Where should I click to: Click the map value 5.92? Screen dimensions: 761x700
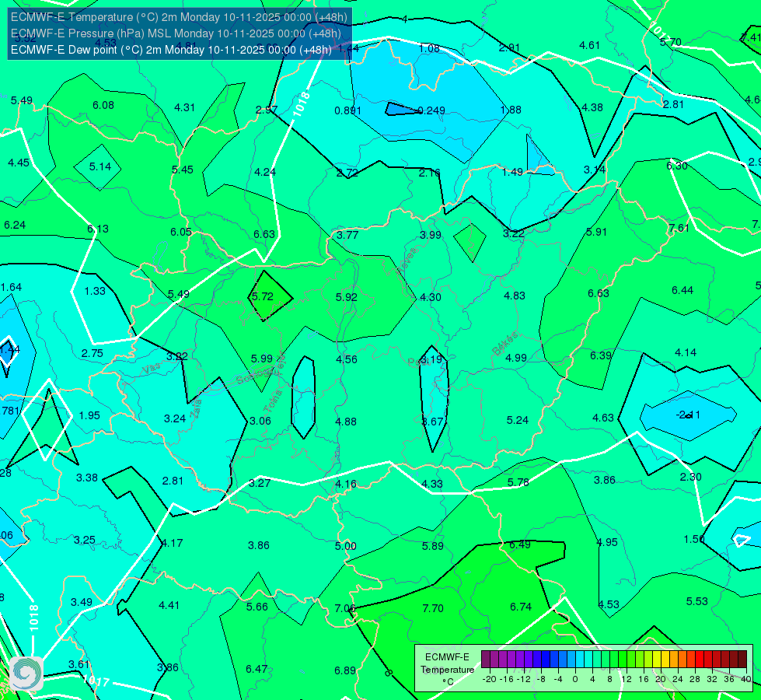(x=347, y=297)
